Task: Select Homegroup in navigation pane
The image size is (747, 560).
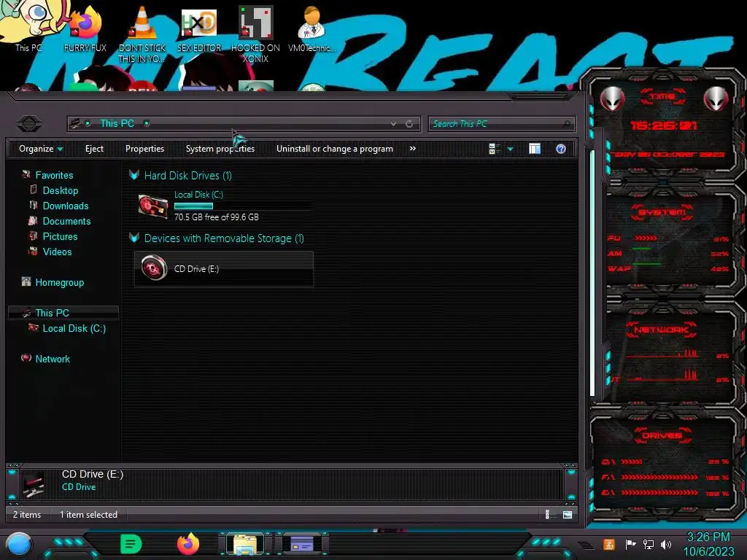Action: pyautogui.click(x=60, y=282)
